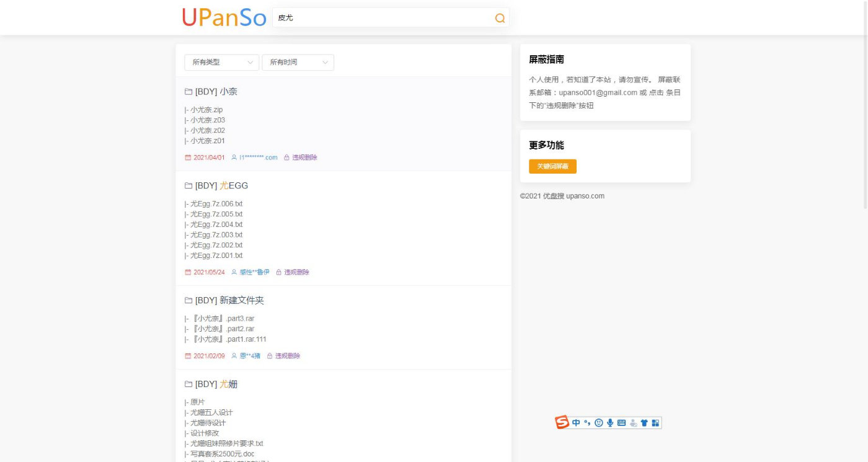Click folder icon beside [BDY] 尤EGG

tap(188, 185)
